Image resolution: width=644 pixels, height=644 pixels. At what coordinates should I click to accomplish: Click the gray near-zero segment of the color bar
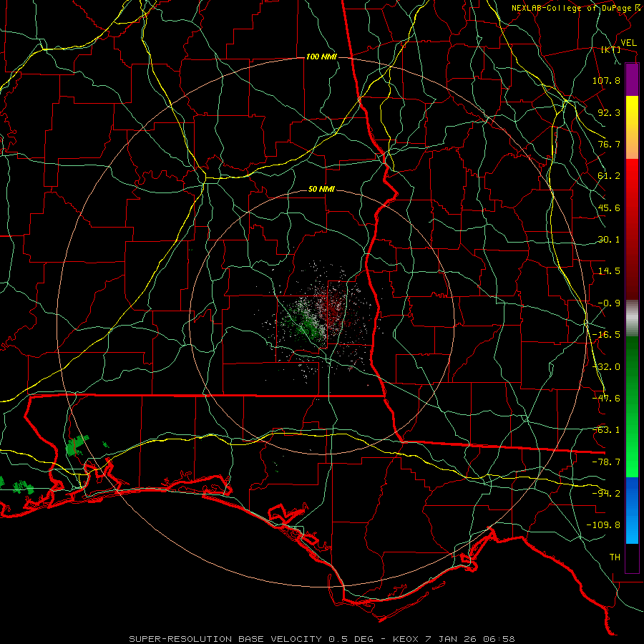[632, 318]
